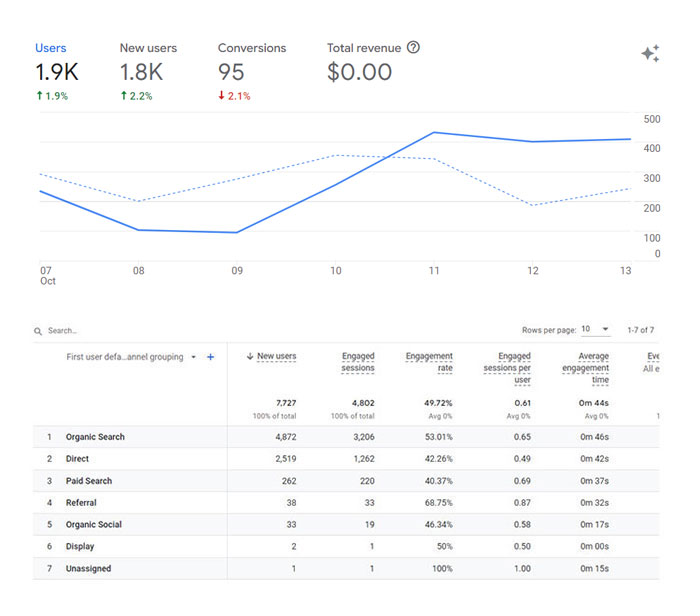Click the 40.37% engagement rate cell
Viewport: 700px width, 616px height.
point(438,481)
